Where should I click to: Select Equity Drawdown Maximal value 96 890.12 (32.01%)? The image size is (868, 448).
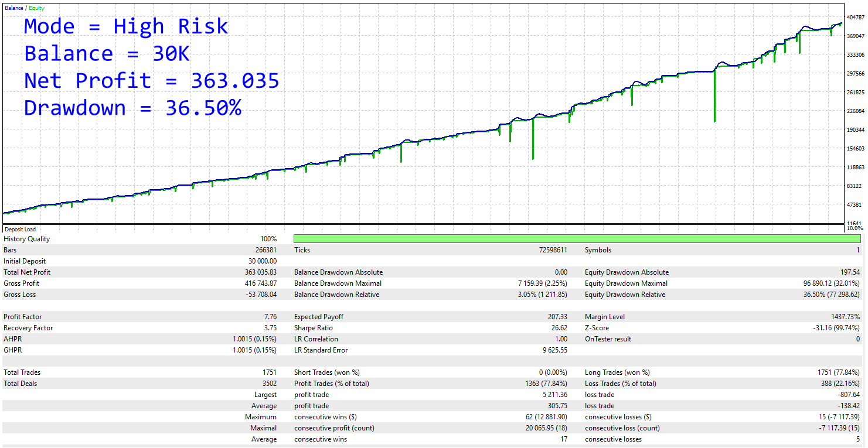click(832, 283)
